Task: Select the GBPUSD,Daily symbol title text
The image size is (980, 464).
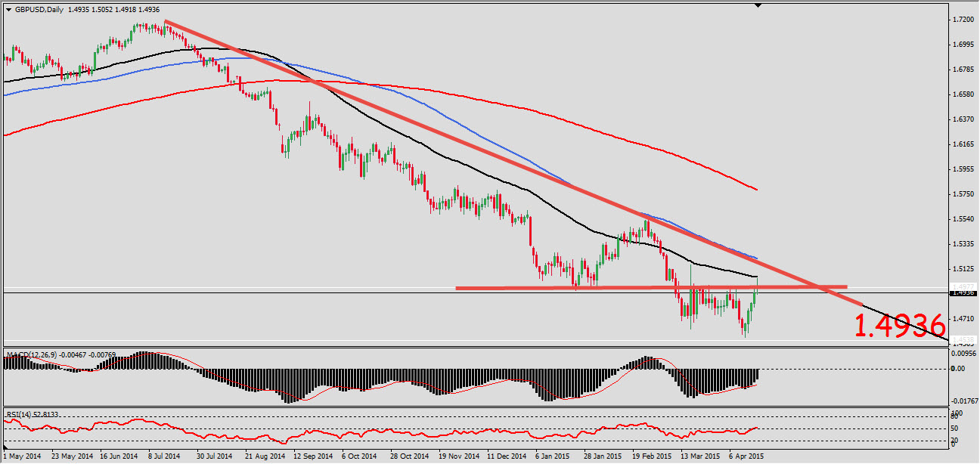Action: pyautogui.click(x=39, y=10)
